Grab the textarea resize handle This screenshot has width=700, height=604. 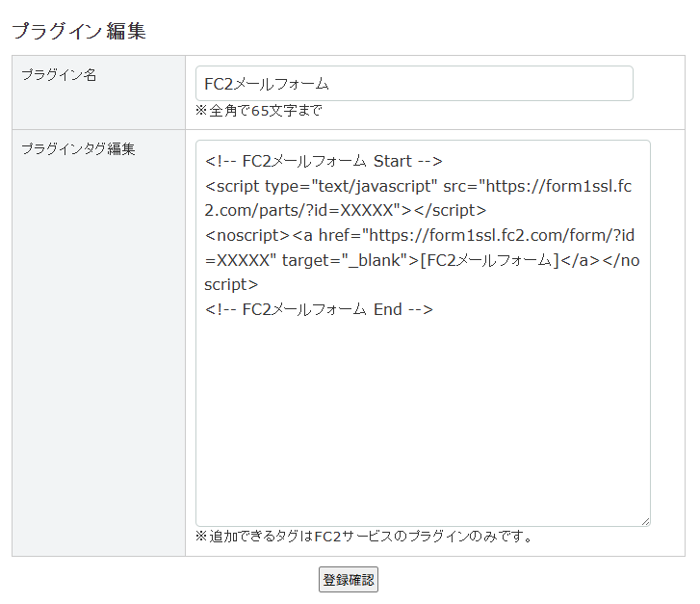(x=644, y=520)
